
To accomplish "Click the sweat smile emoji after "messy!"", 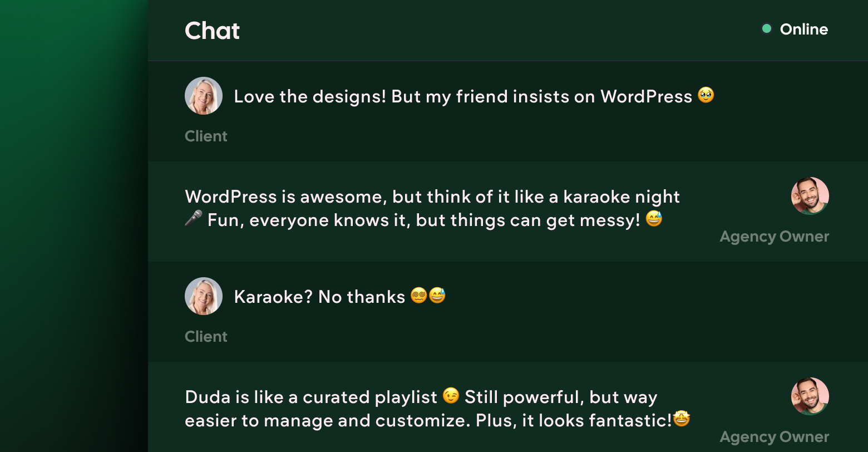I will [x=654, y=219].
